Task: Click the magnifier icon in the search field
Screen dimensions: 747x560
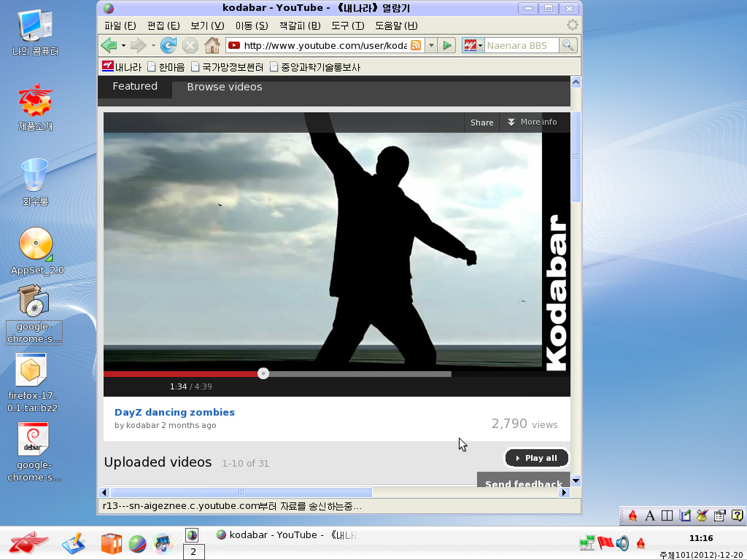Action: point(568,45)
